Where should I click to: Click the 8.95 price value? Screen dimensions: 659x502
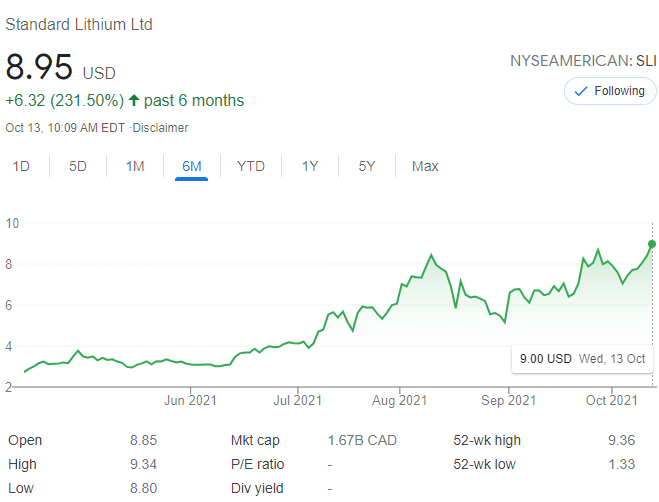point(39,66)
